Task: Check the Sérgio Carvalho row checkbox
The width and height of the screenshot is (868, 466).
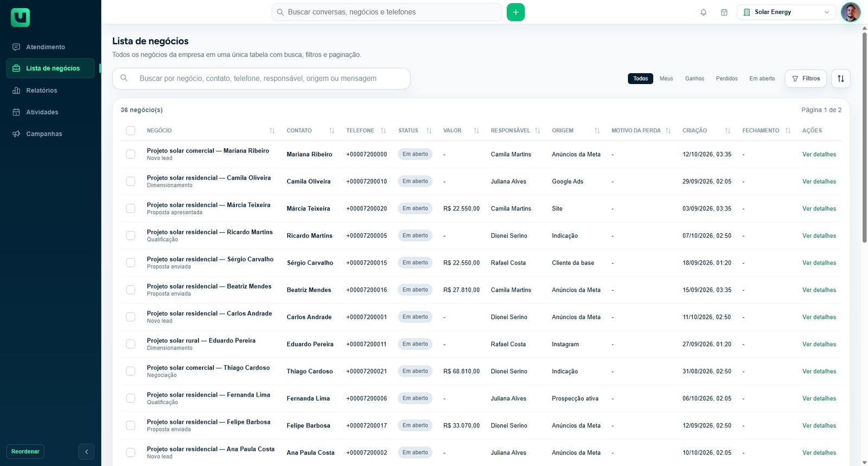Action: [130, 263]
